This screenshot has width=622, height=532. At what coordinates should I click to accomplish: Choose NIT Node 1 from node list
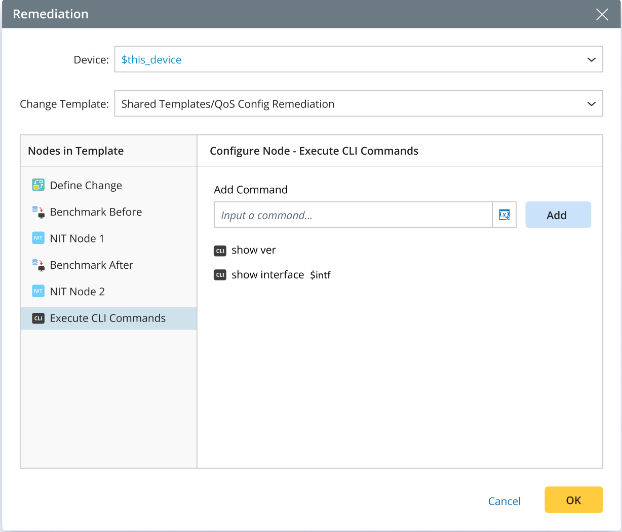77,239
